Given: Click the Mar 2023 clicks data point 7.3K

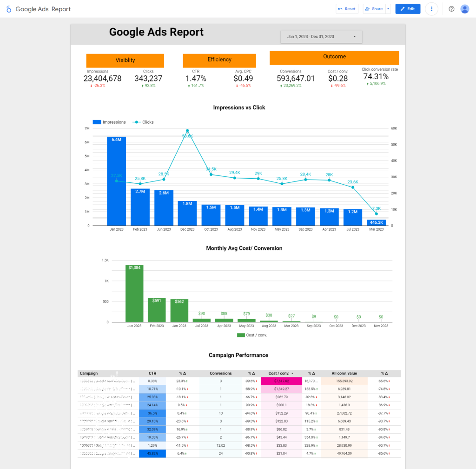Looking at the screenshot, I should point(377,214).
